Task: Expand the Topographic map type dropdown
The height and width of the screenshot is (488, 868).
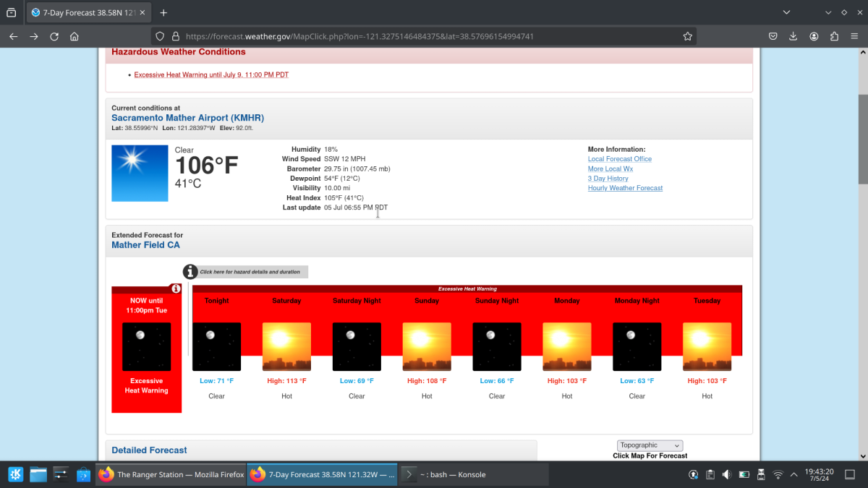Action: click(650, 445)
